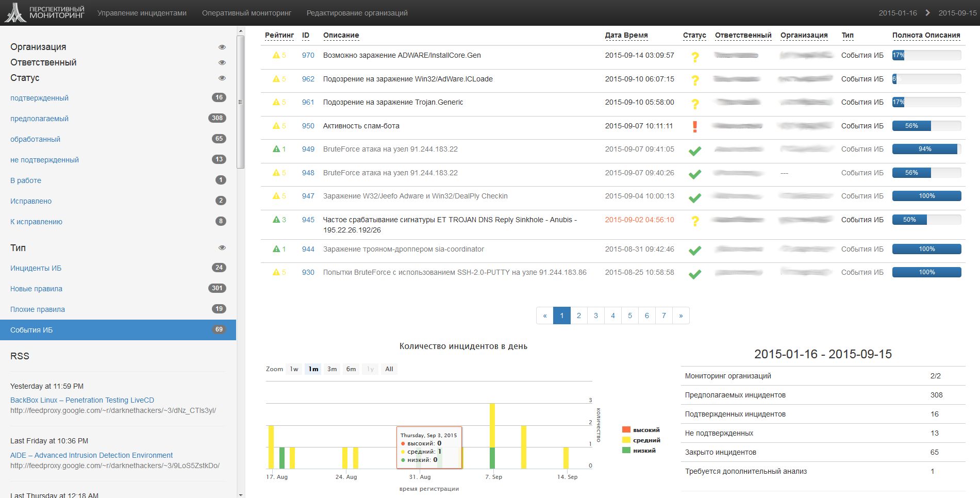Image resolution: width=980 pixels, height=498 pixels.
Task: Open the Редактирование организаций menu
Action: [357, 13]
